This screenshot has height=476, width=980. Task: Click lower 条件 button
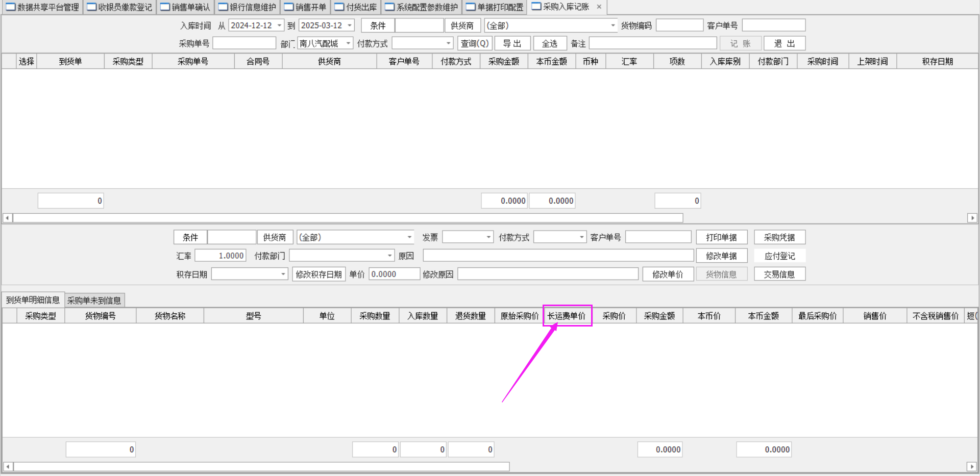[190, 237]
